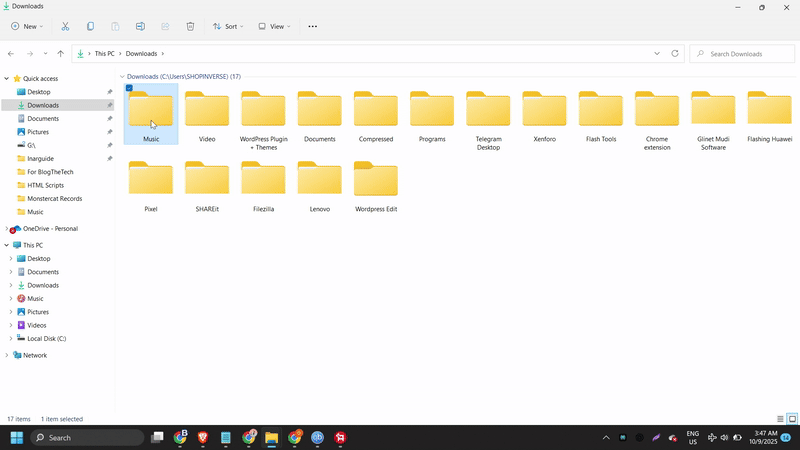
Task: Expand the Network tree node
Action: tap(7, 355)
